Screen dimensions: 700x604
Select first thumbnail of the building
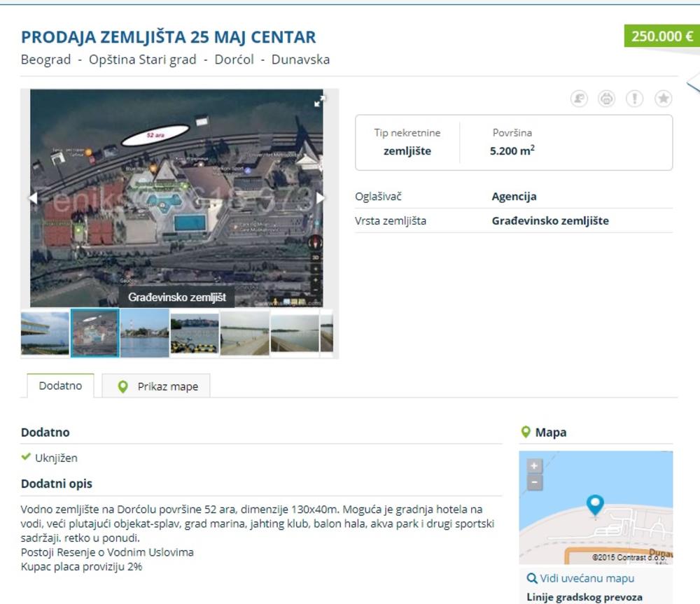pyautogui.click(x=45, y=333)
